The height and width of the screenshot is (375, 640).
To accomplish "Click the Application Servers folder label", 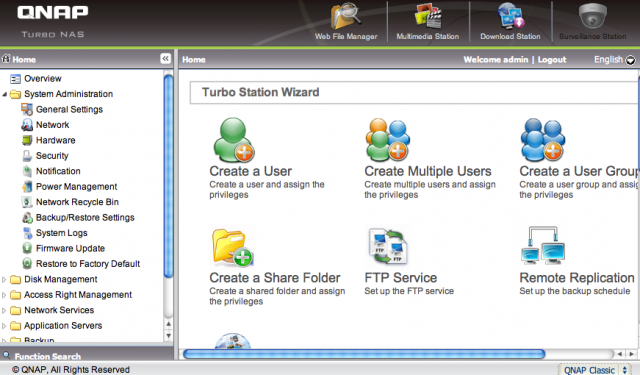I will pyautogui.click(x=63, y=326).
